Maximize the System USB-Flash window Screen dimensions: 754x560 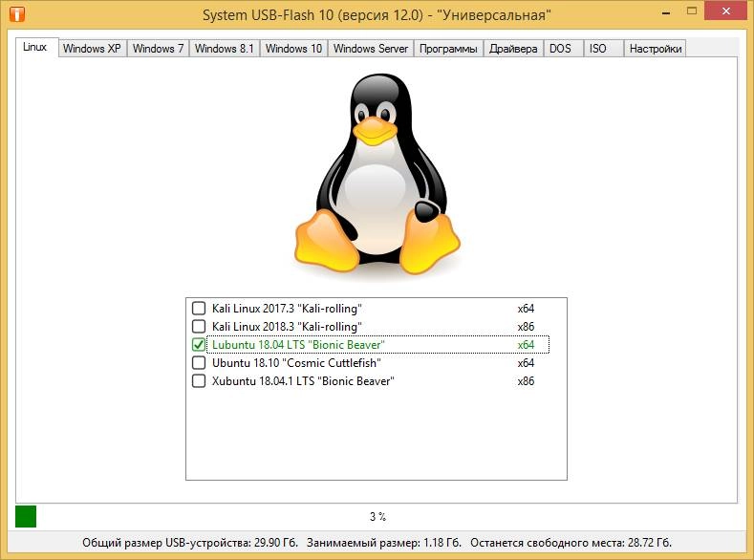tap(692, 11)
